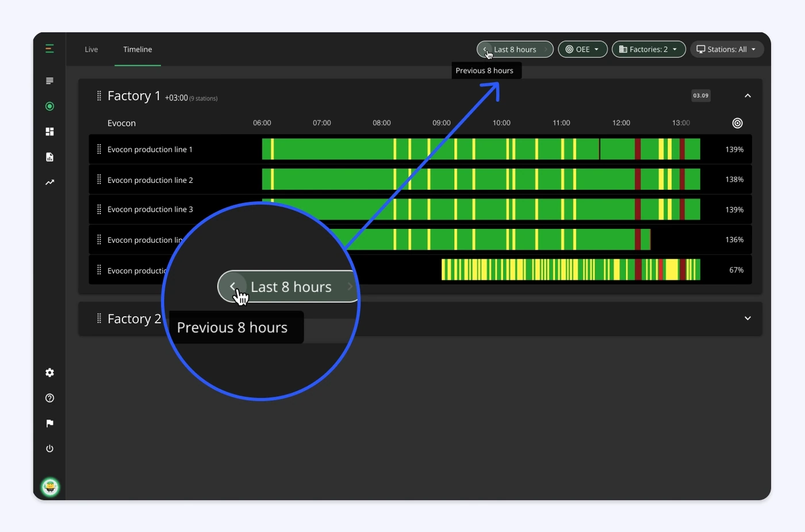Click the power log out icon

coord(49,449)
